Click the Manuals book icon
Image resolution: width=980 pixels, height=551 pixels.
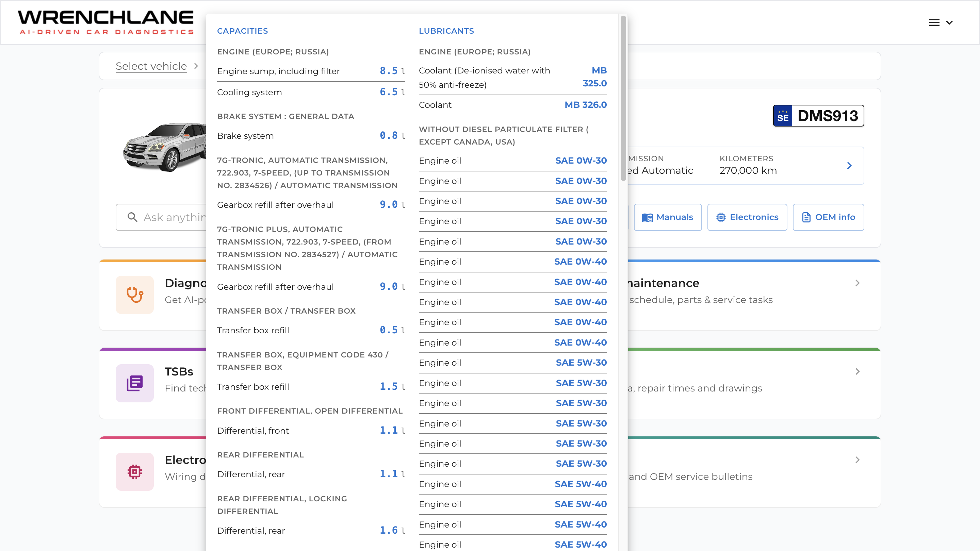click(647, 217)
